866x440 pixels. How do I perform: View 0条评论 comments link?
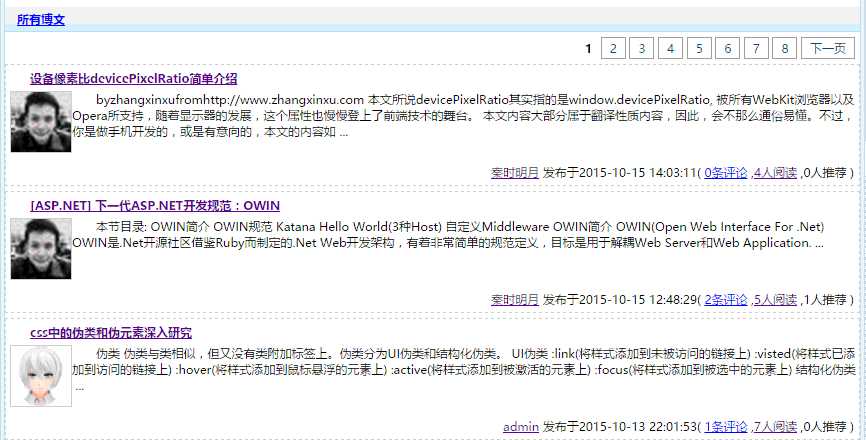726,172
